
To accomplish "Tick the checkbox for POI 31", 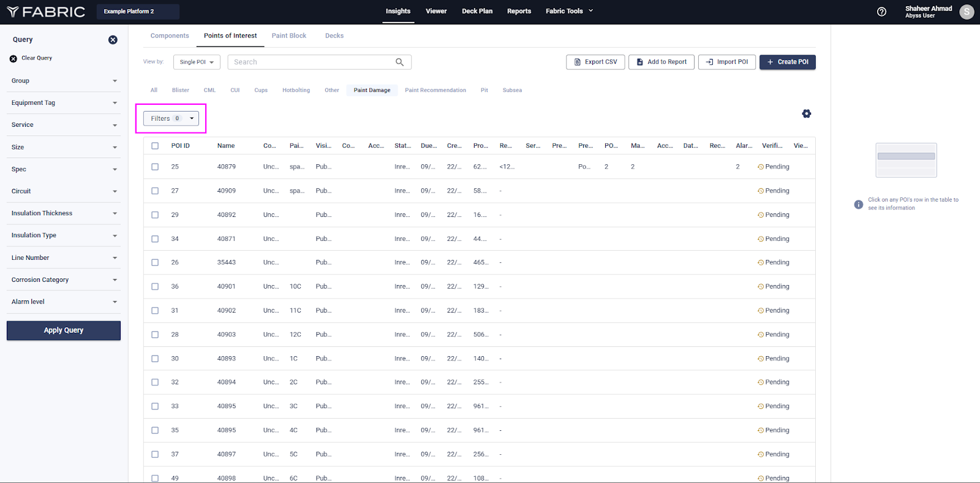I will coord(155,311).
